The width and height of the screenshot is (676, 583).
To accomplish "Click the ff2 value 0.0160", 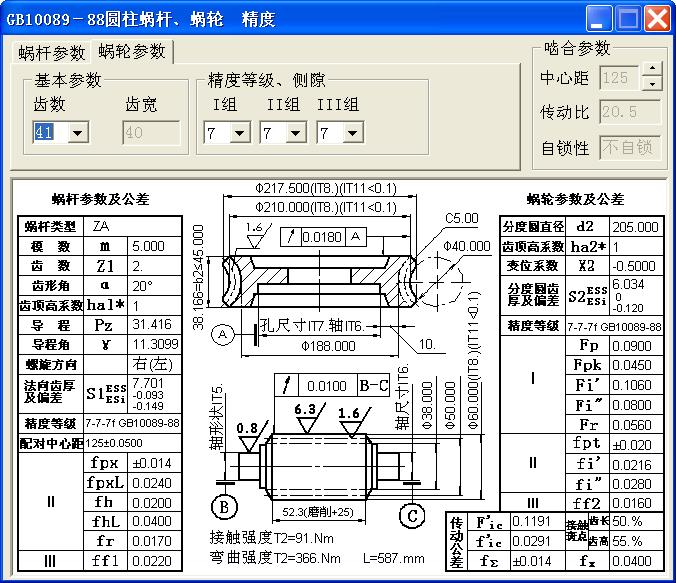I will point(632,503).
